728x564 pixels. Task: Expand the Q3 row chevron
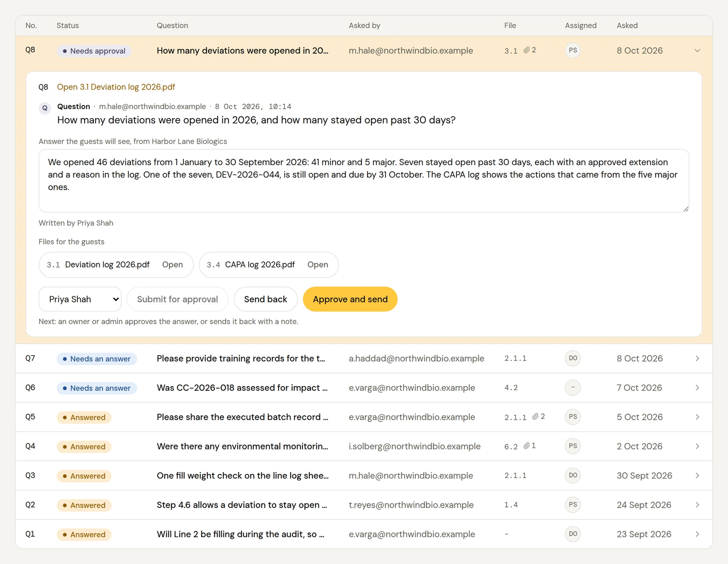point(697,476)
